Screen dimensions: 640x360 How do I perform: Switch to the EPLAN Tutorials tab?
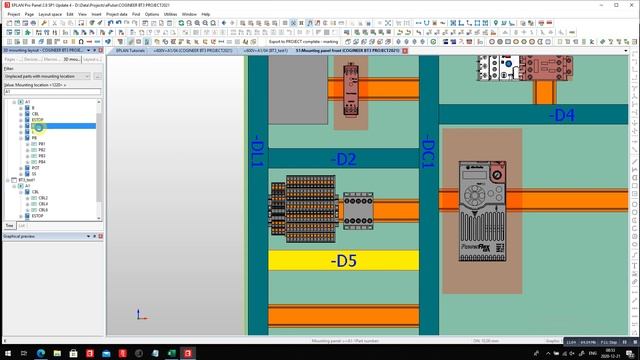click(x=130, y=51)
